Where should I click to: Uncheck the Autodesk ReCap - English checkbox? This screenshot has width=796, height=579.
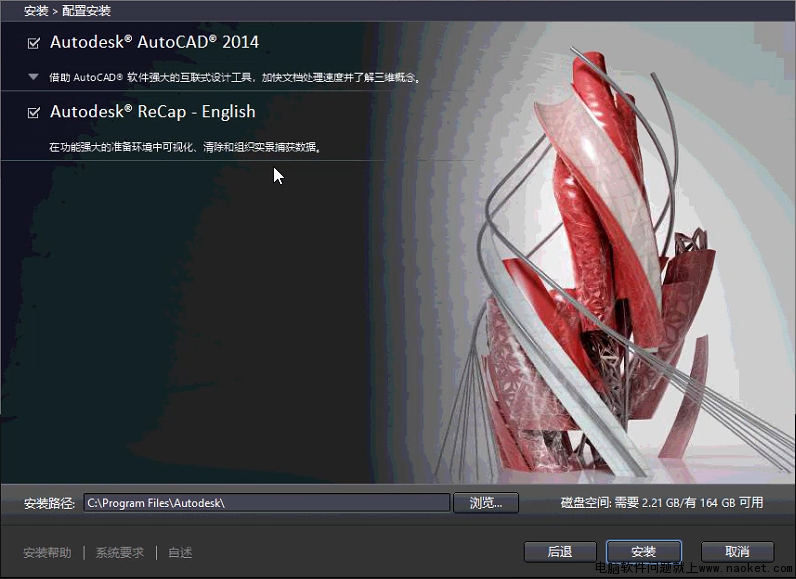click(x=34, y=112)
